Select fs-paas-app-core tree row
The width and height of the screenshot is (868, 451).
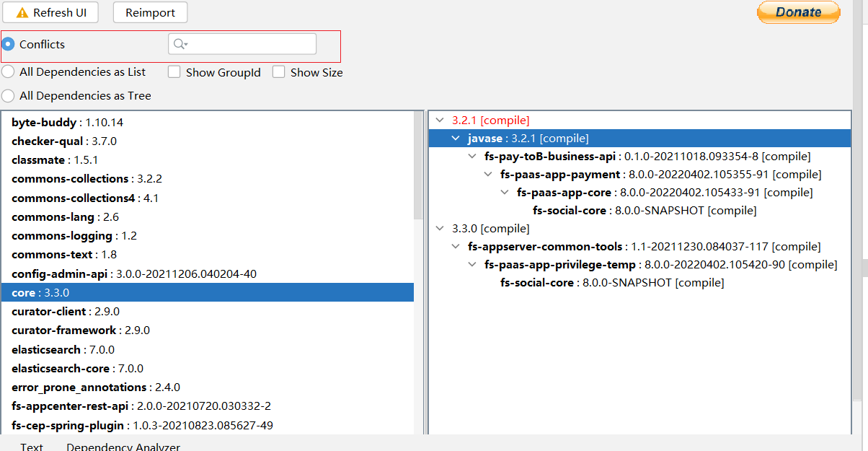665,193
